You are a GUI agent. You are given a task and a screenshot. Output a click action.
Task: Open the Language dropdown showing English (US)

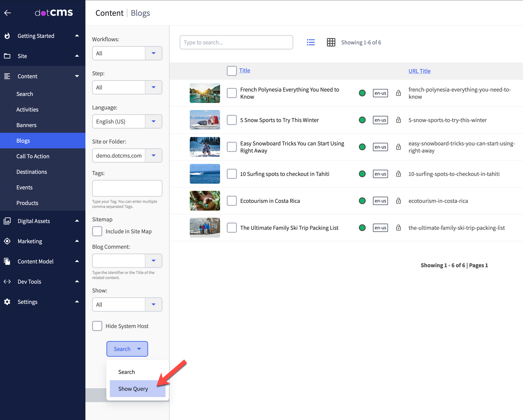point(153,122)
